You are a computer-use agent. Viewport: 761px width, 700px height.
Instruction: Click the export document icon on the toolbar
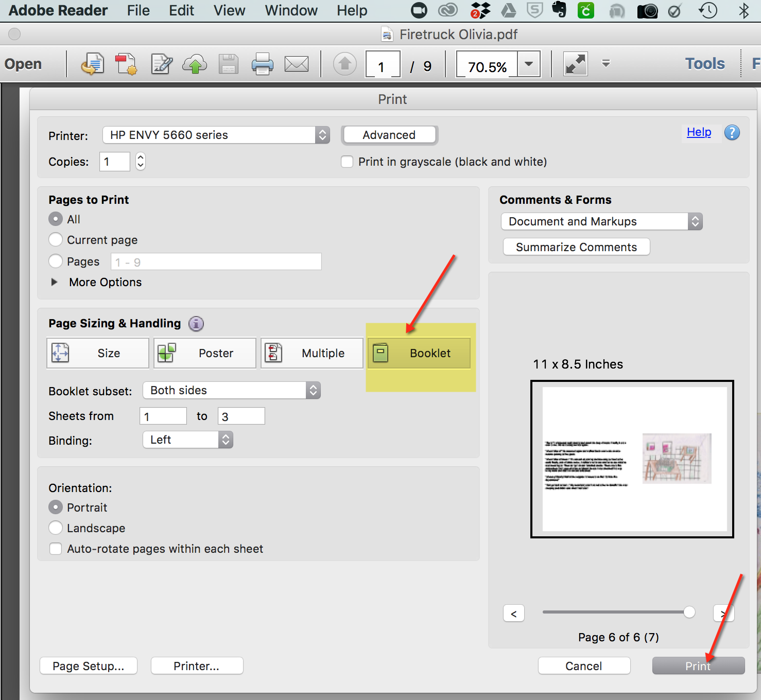(93, 64)
